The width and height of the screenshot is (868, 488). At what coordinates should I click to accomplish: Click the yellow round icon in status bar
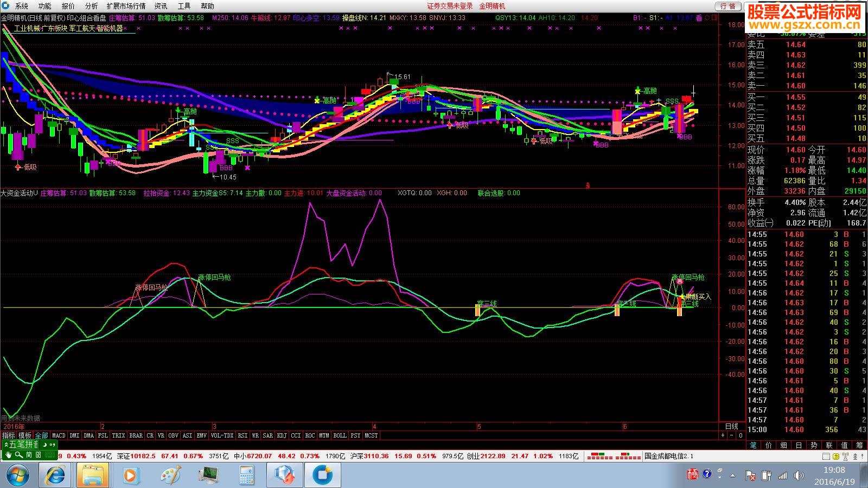836,457
